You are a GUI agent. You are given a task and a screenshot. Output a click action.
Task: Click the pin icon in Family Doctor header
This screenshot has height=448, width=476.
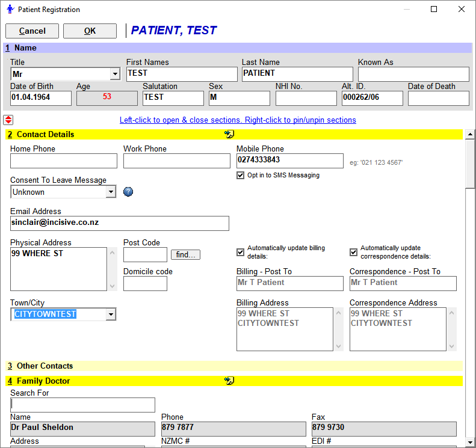(229, 381)
